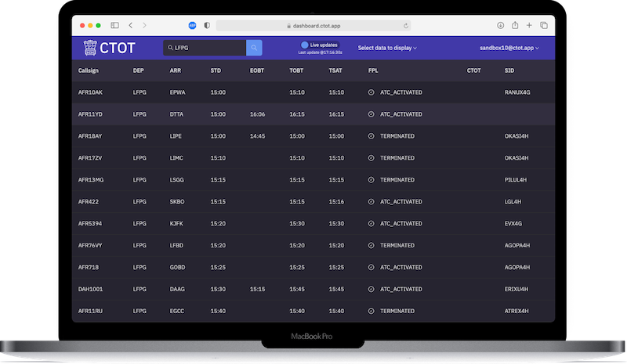The image size is (627, 364).
Task: Open a new tab with plus icon
Action: coord(529,26)
